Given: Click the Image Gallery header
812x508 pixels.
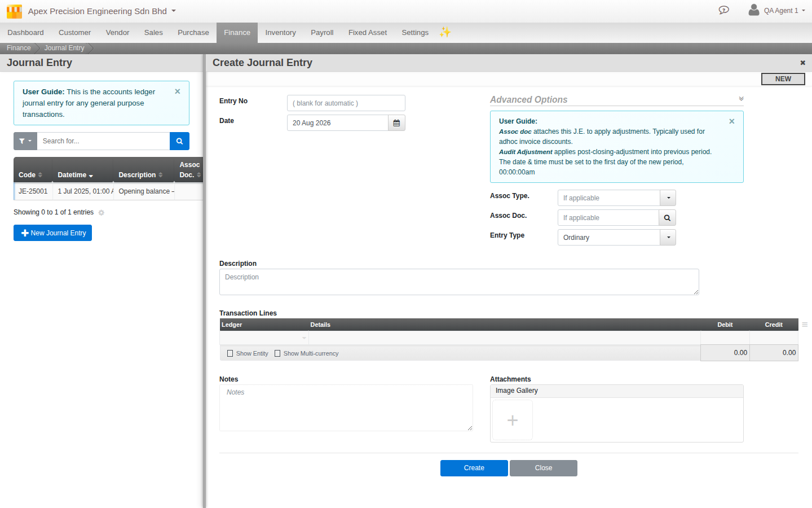Looking at the screenshot, I should click(617, 391).
